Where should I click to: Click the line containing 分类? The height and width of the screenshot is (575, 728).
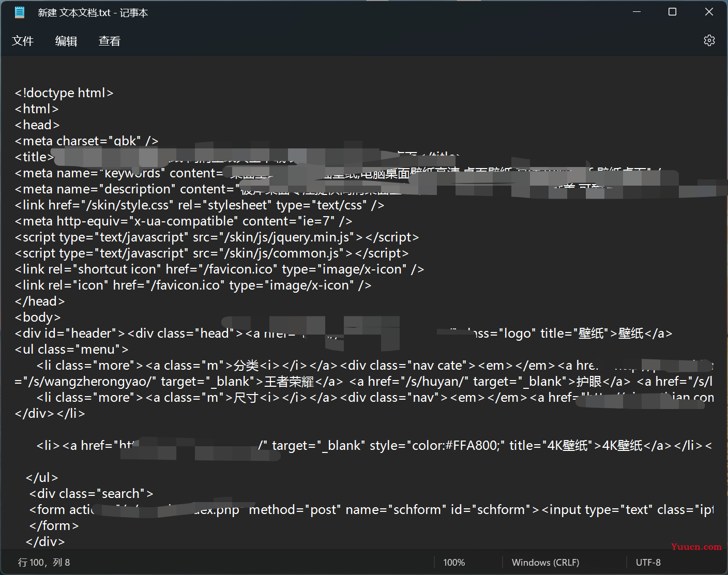[375, 365]
